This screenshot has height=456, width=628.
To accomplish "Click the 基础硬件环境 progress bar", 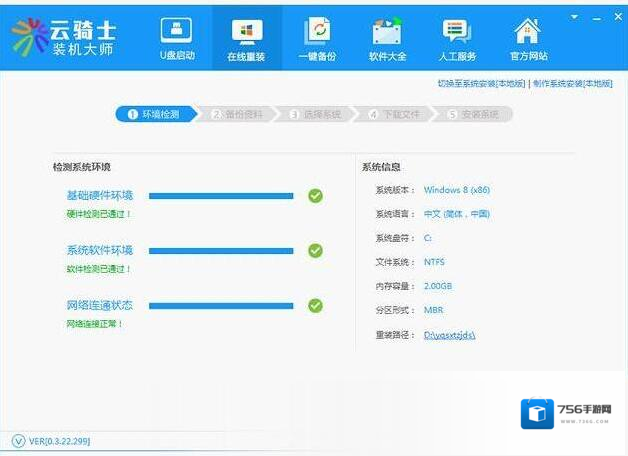I will (x=221, y=196).
